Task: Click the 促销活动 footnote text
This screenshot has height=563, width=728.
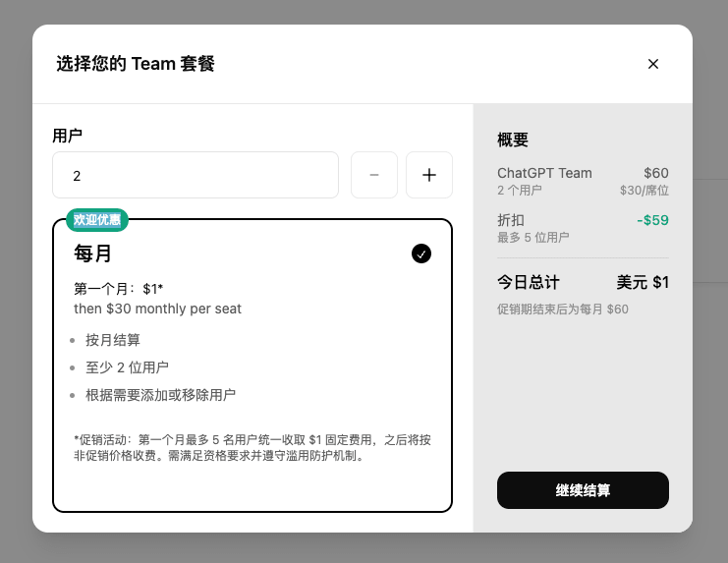Action: [252, 447]
